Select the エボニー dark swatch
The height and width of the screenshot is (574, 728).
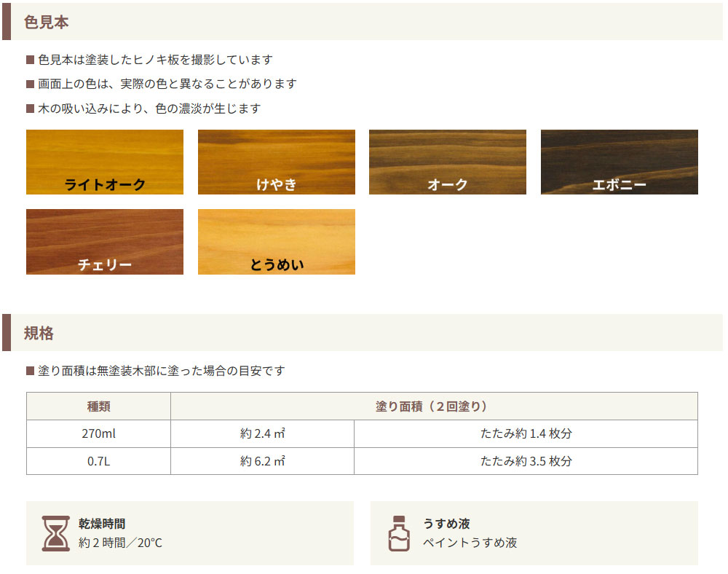click(x=620, y=162)
